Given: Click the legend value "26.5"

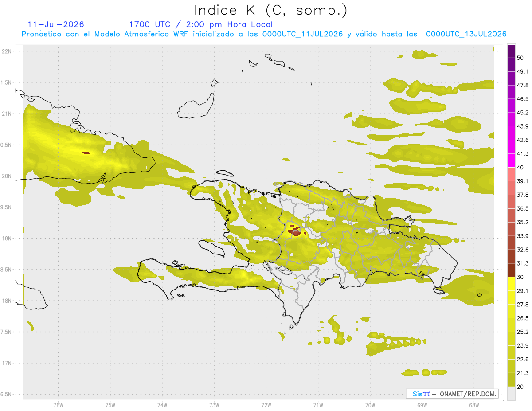Looking at the screenshot, I should point(523,318).
